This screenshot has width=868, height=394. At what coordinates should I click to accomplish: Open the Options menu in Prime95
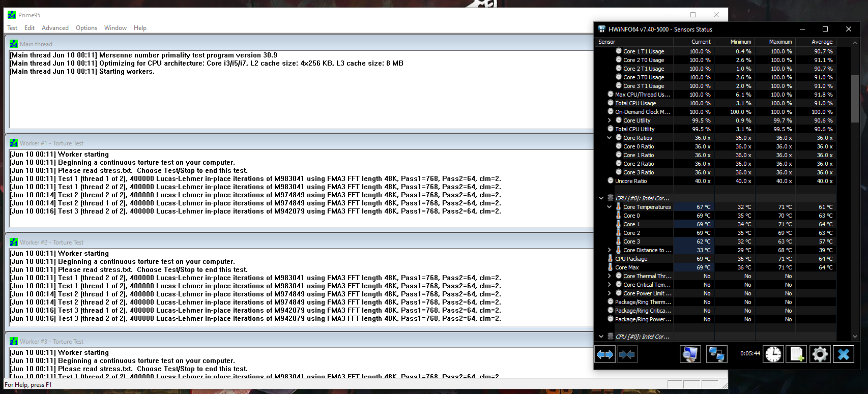coord(86,28)
